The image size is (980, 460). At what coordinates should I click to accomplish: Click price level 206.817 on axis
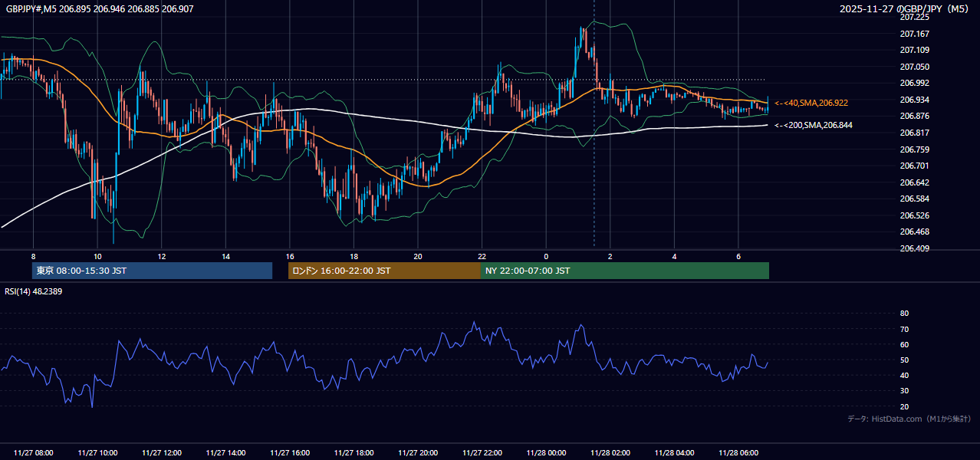click(914, 133)
